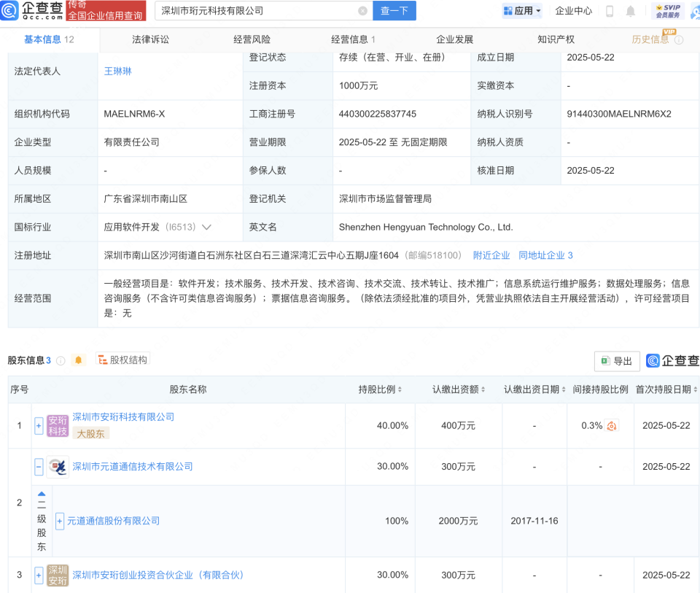
Task: Click the English name Shenzhen Hengyuan Technology
Action: coord(426,228)
